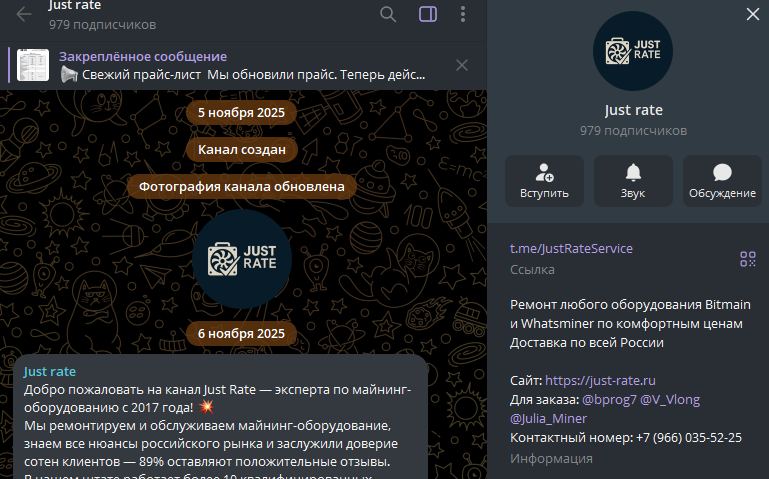
Task: Click 'Just rate' sender name in message
Action: click(x=50, y=372)
